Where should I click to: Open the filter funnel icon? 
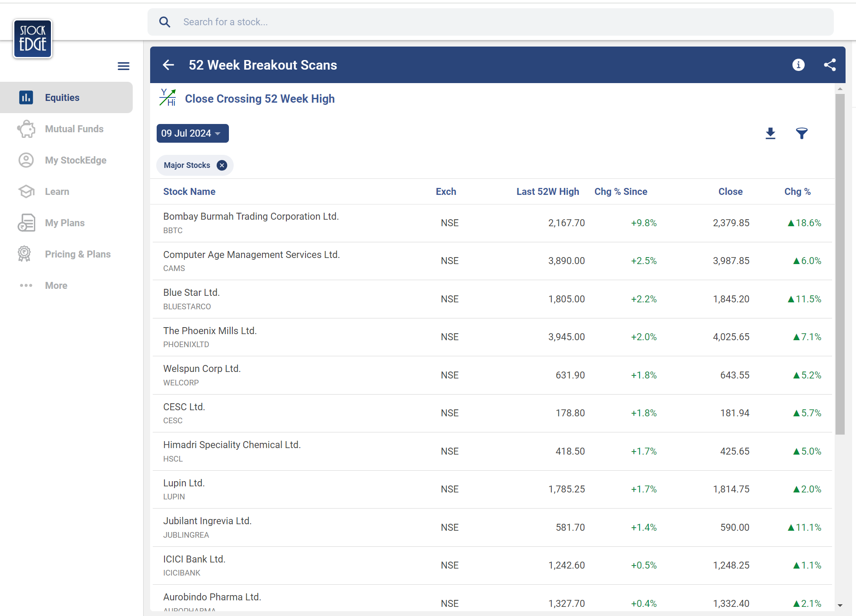(802, 134)
